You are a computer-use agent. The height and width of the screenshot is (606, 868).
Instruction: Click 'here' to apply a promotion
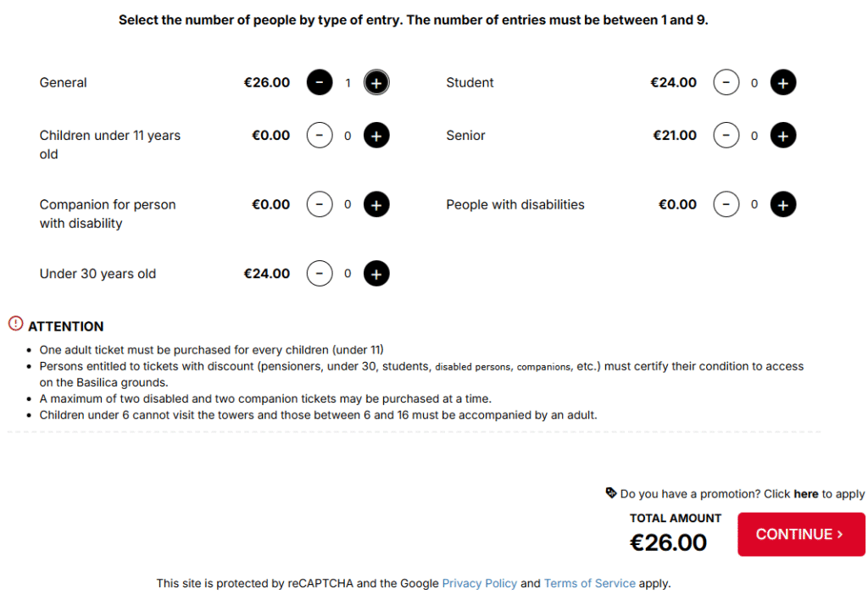pyautogui.click(x=806, y=494)
